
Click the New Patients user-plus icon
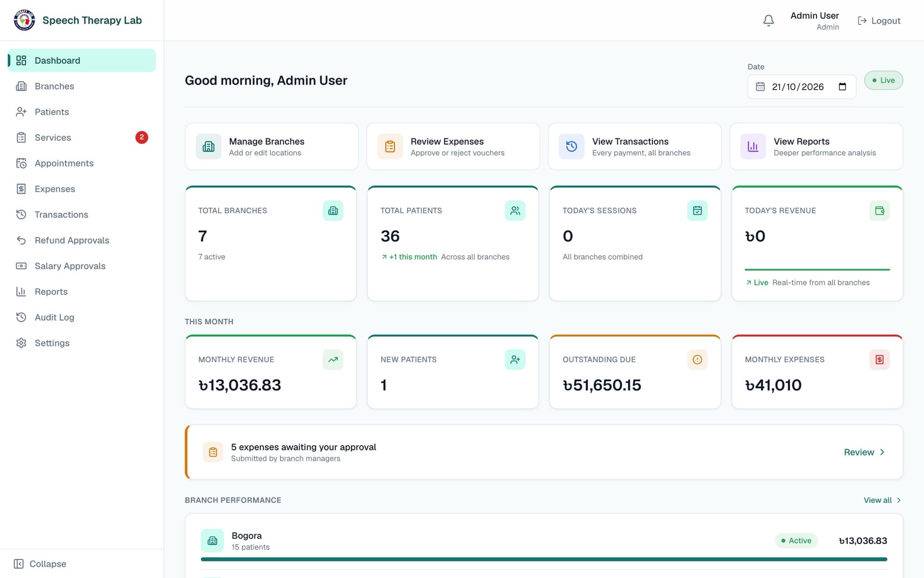(x=515, y=360)
